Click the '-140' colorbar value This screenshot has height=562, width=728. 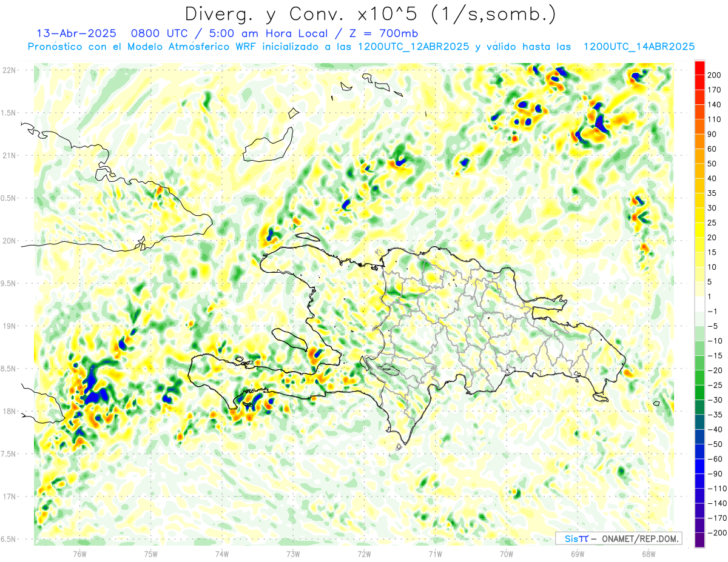click(716, 503)
